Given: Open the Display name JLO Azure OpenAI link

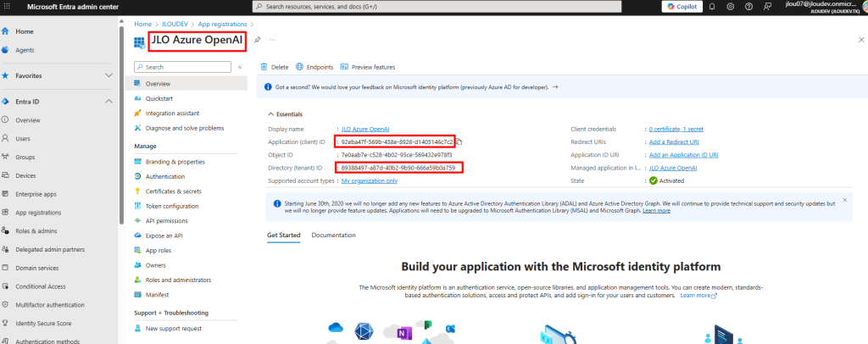Looking at the screenshot, I should tap(365, 129).
